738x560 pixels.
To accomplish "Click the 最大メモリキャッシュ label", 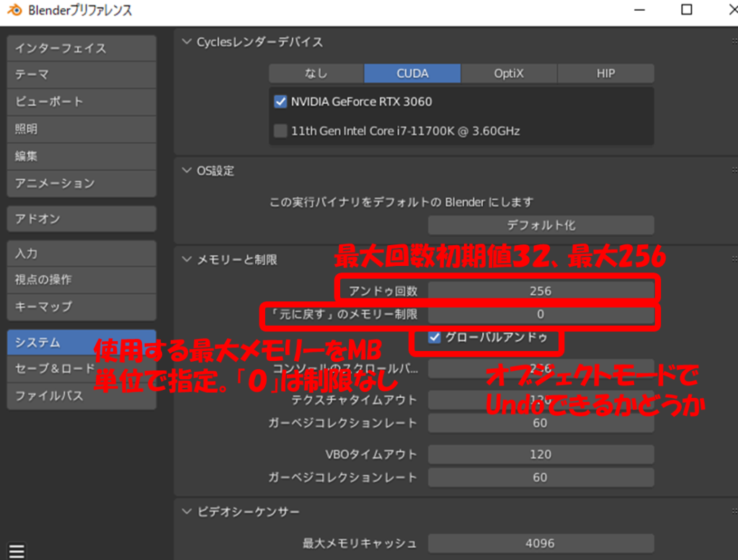I will [360, 543].
